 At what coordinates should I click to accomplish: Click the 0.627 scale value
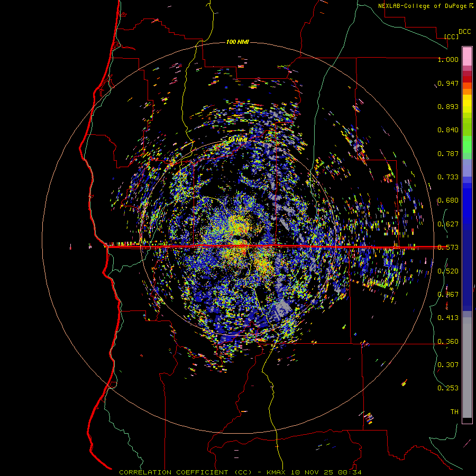click(x=448, y=224)
